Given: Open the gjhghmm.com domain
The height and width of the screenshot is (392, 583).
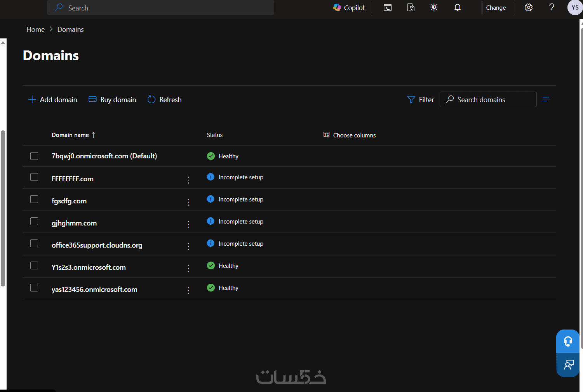Looking at the screenshot, I should coord(74,223).
